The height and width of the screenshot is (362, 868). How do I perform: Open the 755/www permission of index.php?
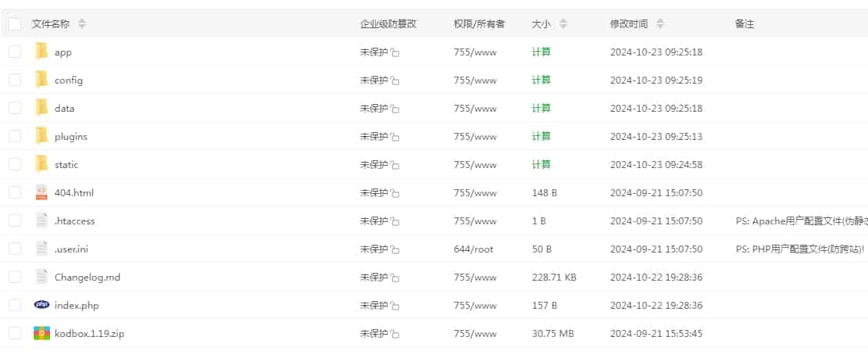[x=475, y=306]
